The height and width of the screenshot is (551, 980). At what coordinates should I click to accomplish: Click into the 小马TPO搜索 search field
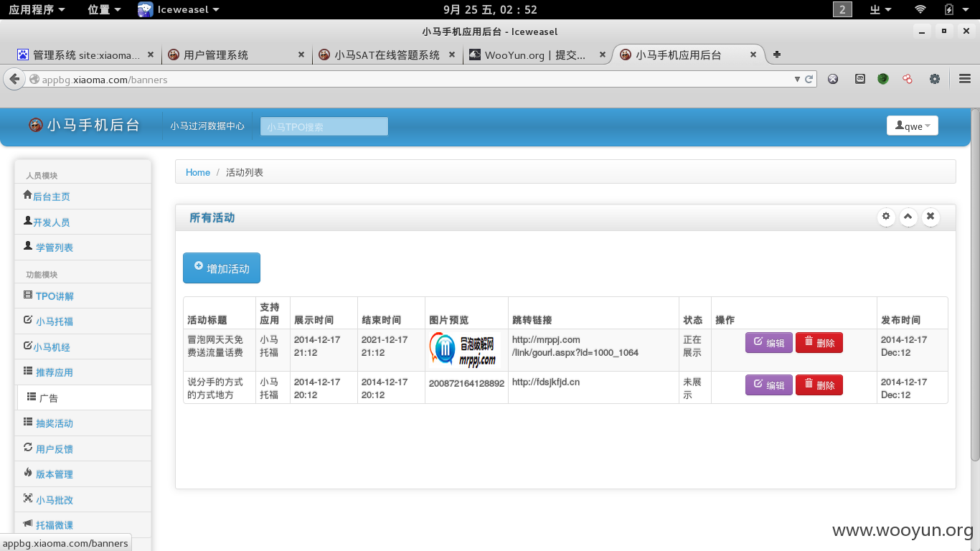coord(324,126)
